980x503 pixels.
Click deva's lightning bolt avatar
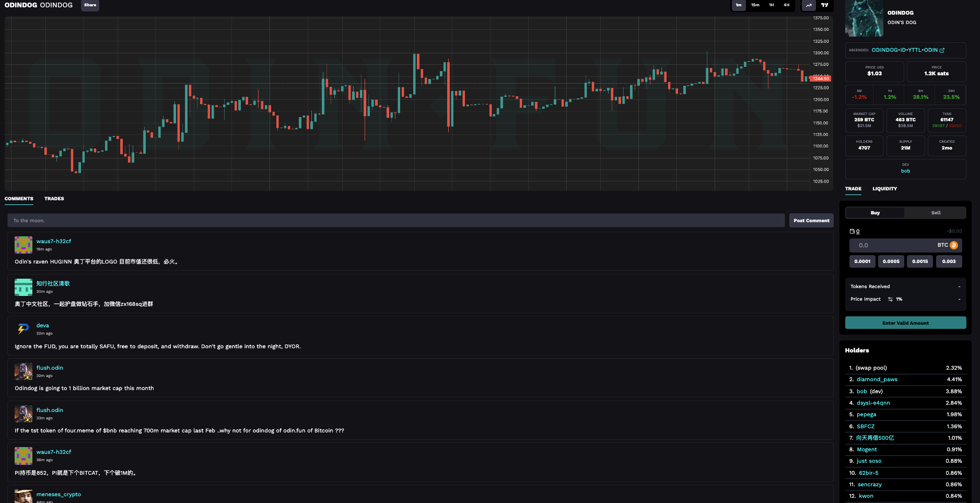pos(23,329)
